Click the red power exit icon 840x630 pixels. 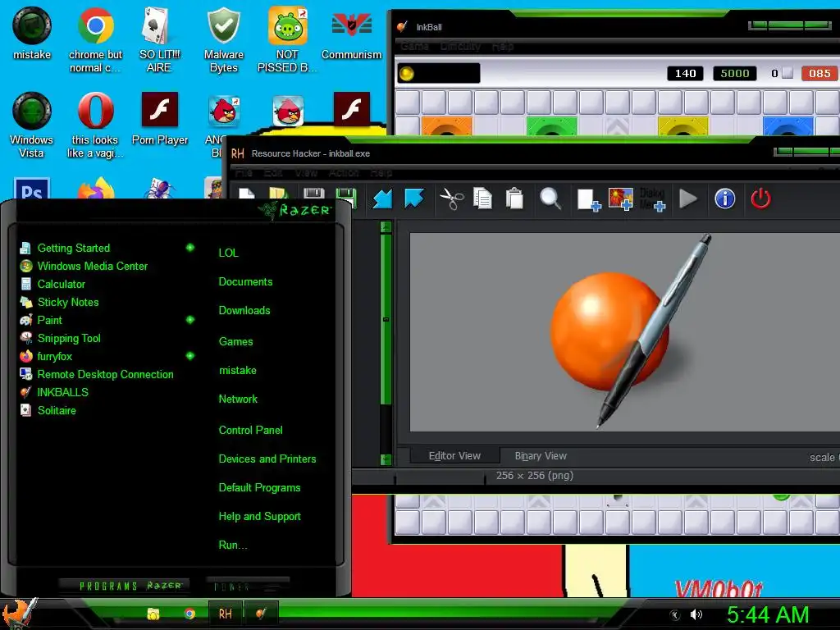(x=760, y=199)
